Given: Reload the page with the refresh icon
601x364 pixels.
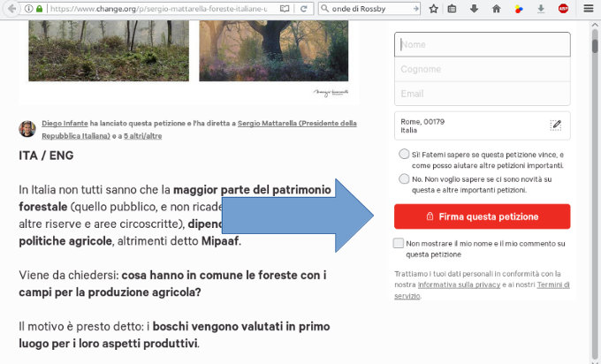Looking at the screenshot, I should [x=303, y=9].
